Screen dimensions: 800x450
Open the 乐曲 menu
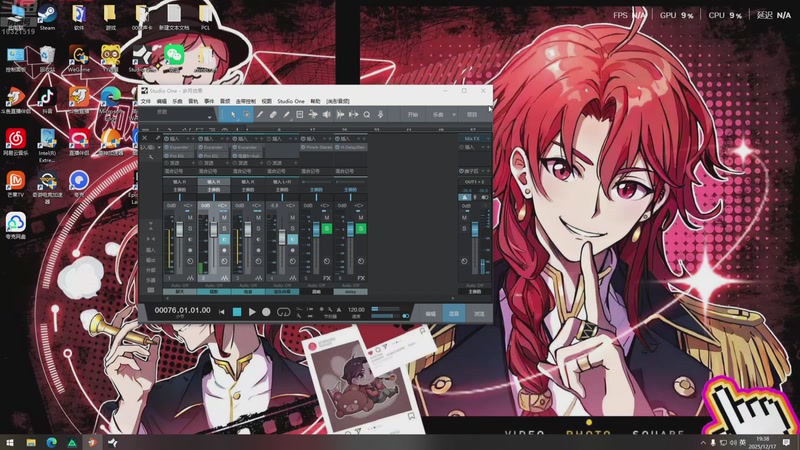point(178,101)
